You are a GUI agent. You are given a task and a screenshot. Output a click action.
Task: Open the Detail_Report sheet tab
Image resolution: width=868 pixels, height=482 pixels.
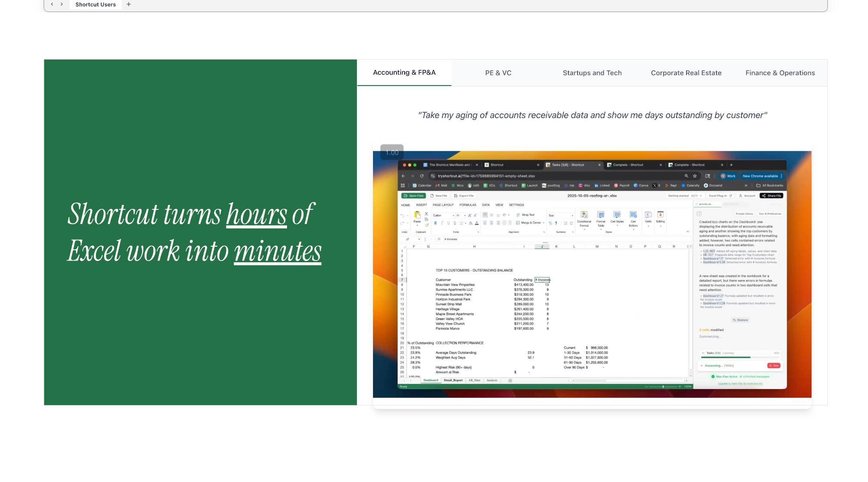click(x=453, y=380)
